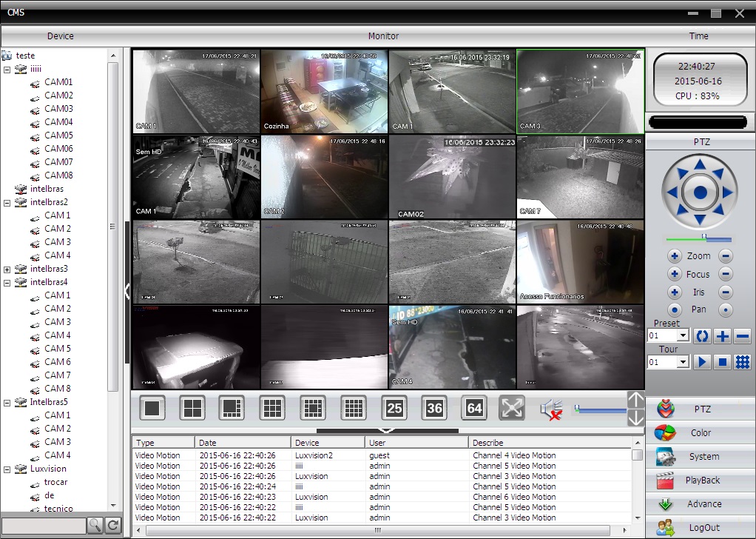
Task: Choose the 25-channel view layout
Action: 394,408
